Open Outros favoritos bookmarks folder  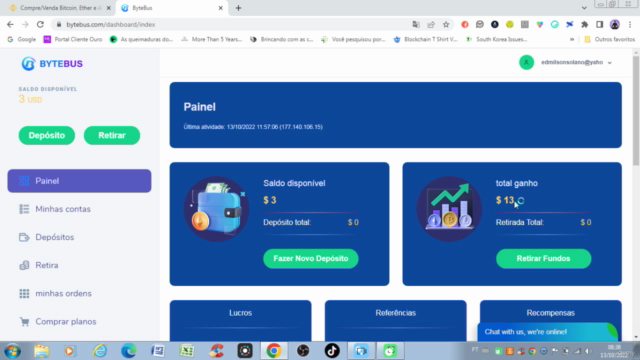[x=610, y=39]
